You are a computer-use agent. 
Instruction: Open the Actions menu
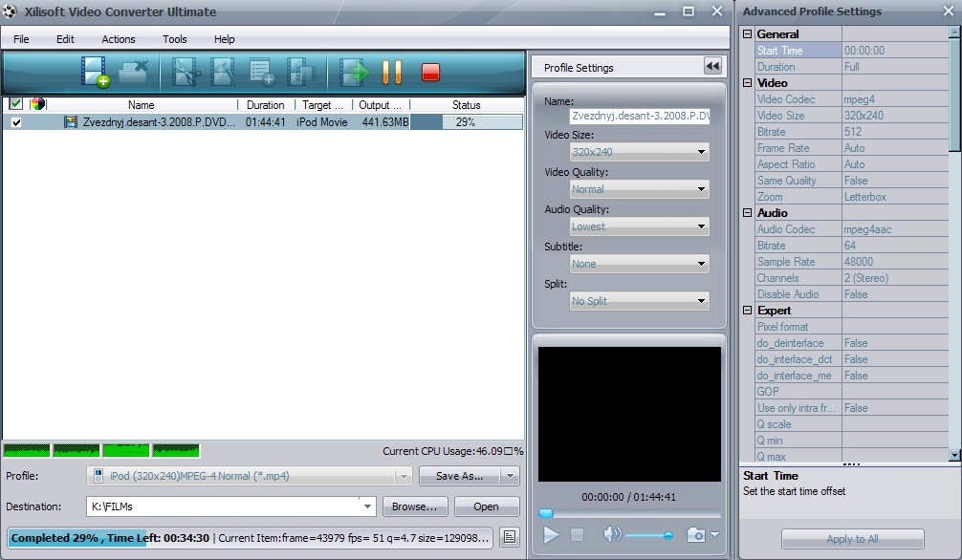(119, 38)
